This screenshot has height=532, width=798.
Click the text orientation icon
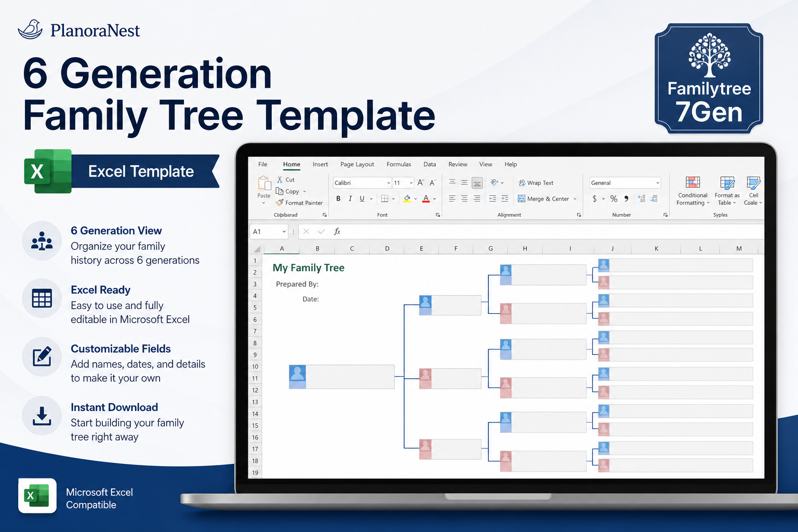pyautogui.click(x=495, y=182)
